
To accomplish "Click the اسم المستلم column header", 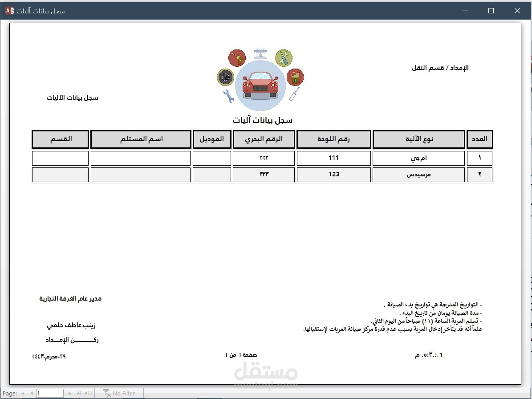I will pyautogui.click(x=141, y=139).
